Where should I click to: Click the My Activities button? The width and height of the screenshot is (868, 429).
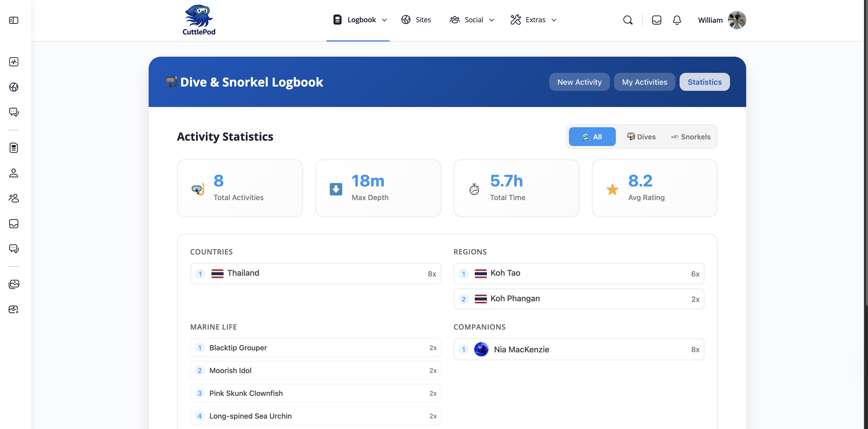(644, 82)
